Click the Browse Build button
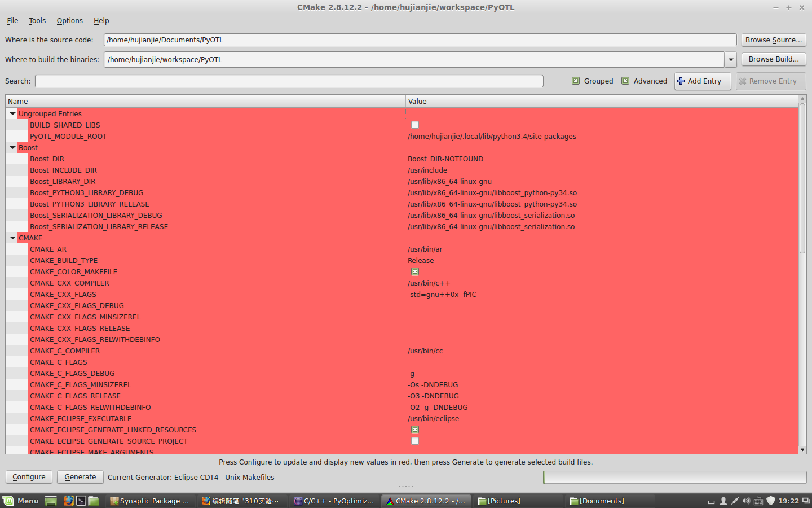The height and width of the screenshot is (508, 812). click(774, 59)
